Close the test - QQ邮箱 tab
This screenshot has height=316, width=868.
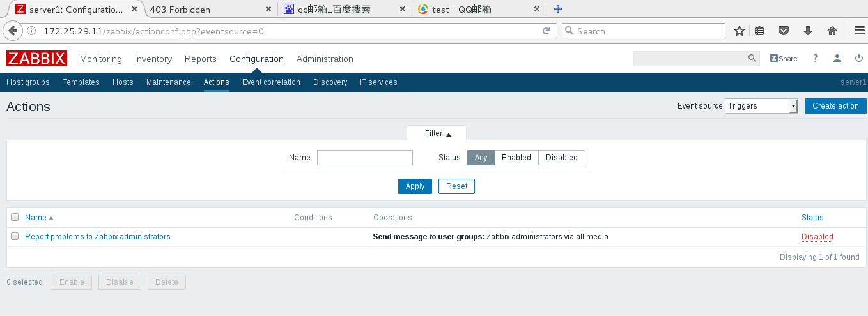point(536,10)
